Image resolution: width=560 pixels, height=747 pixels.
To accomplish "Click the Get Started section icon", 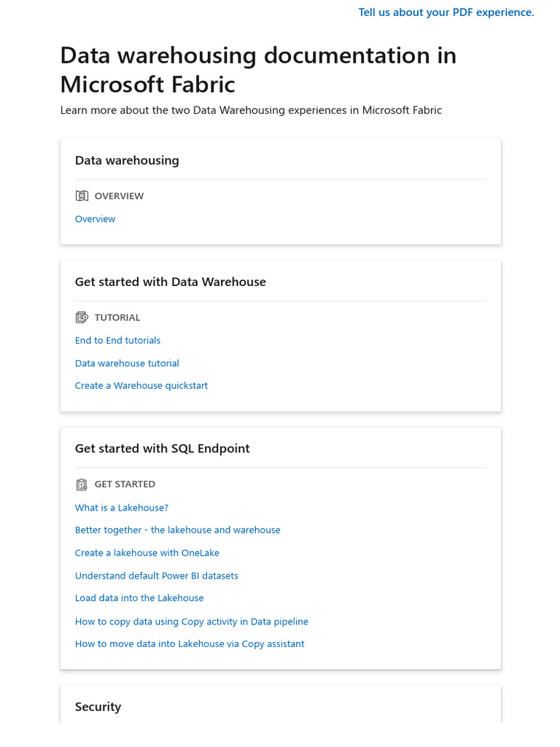I will coord(82,484).
